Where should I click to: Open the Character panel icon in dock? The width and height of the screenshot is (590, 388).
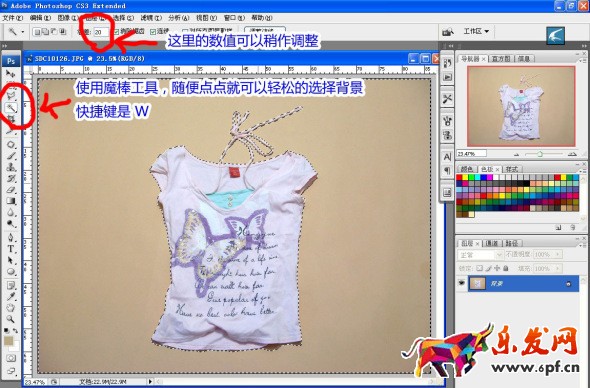click(x=447, y=157)
